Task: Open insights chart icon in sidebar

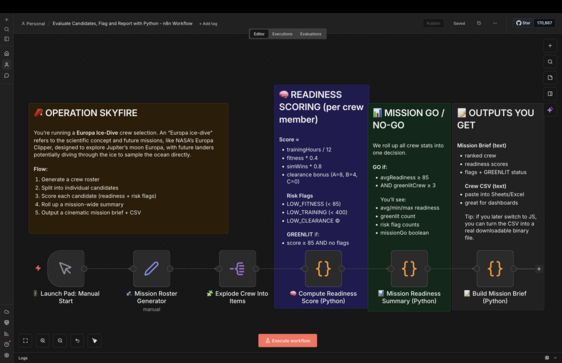Action: (x=6, y=334)
